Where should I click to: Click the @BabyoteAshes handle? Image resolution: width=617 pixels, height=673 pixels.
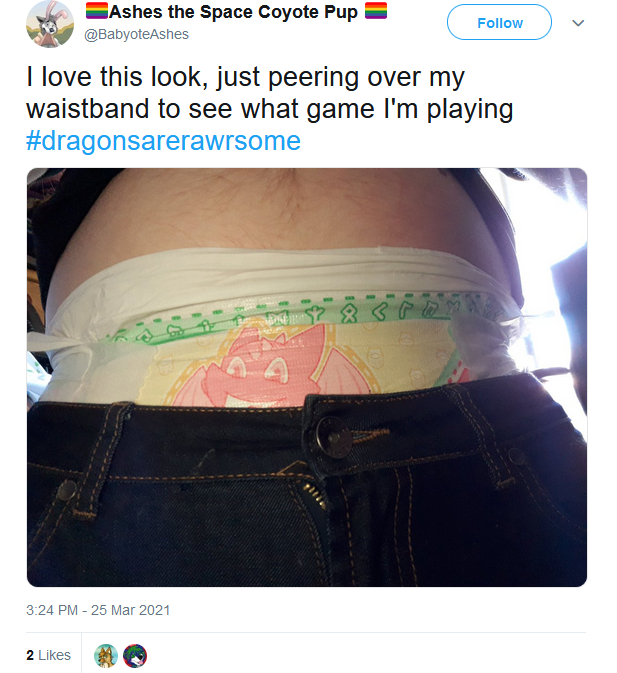coord(136,34)
